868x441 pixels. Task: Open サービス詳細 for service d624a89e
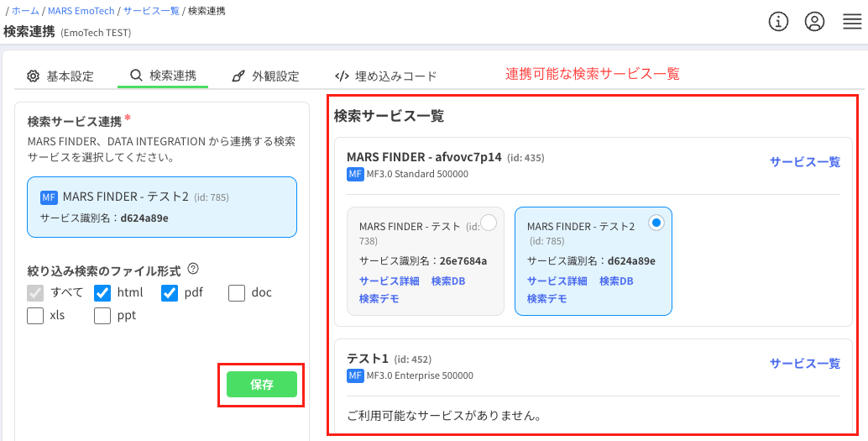click(557, 281)
